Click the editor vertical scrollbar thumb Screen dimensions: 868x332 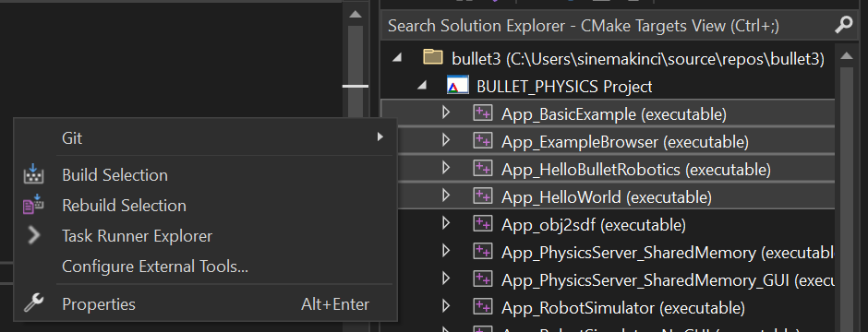click(x=356, y=71)
